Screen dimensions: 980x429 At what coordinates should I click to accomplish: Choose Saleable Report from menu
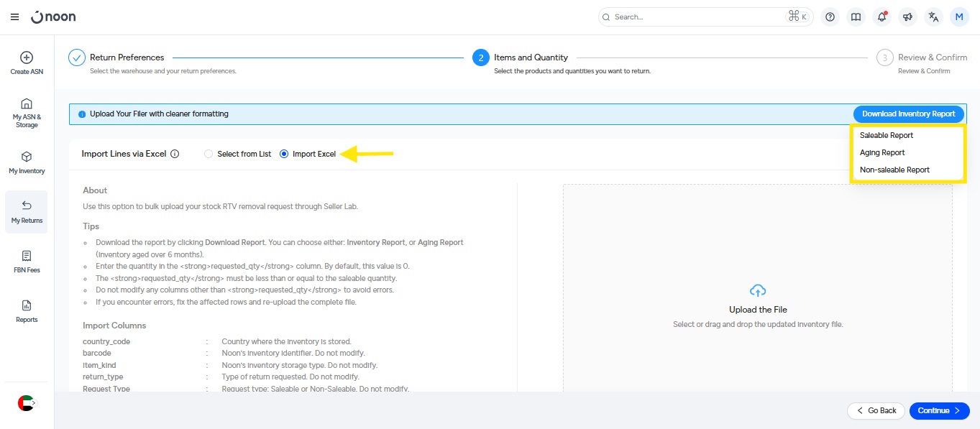point(886,135)
